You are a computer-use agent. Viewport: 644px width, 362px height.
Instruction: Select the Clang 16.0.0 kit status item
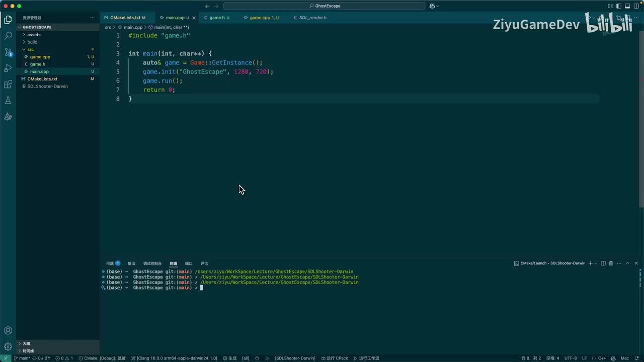click(x=174, y=358)
